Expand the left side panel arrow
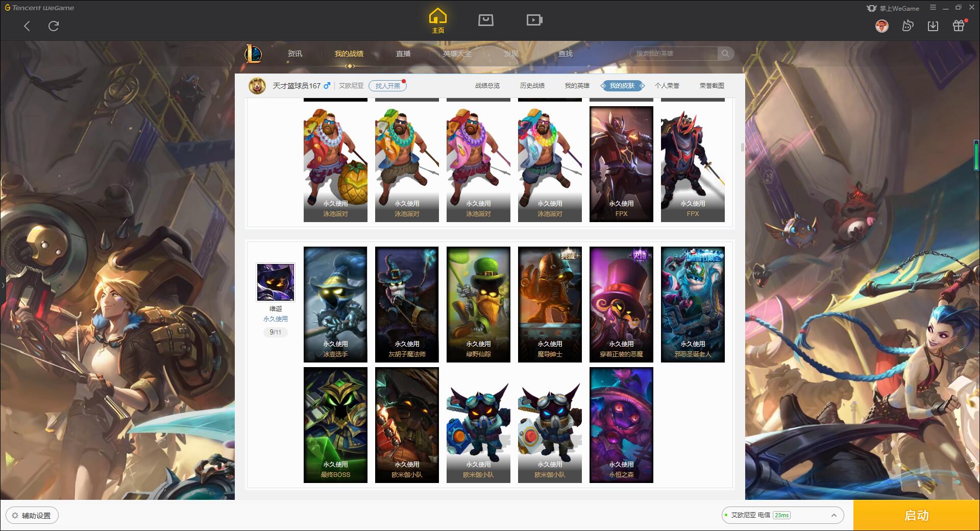Image resolution: width=980 pixels, height=531 pixels. (x=3, y=285)
